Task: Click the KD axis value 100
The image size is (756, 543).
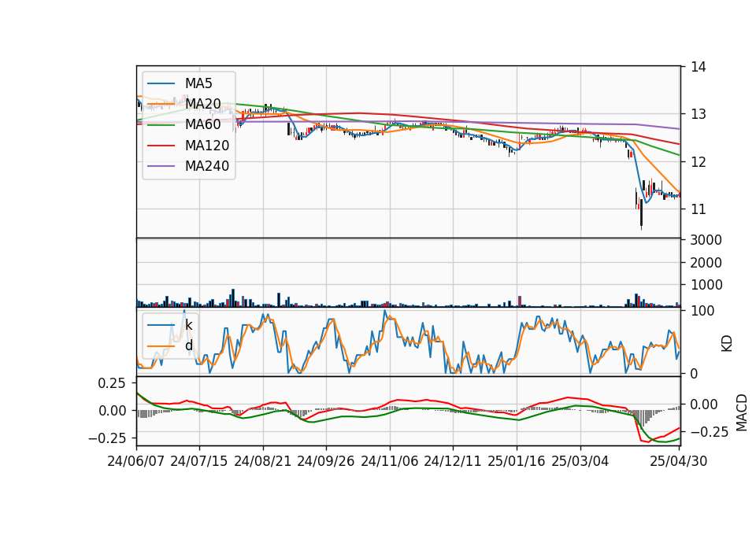Action: 702,311
